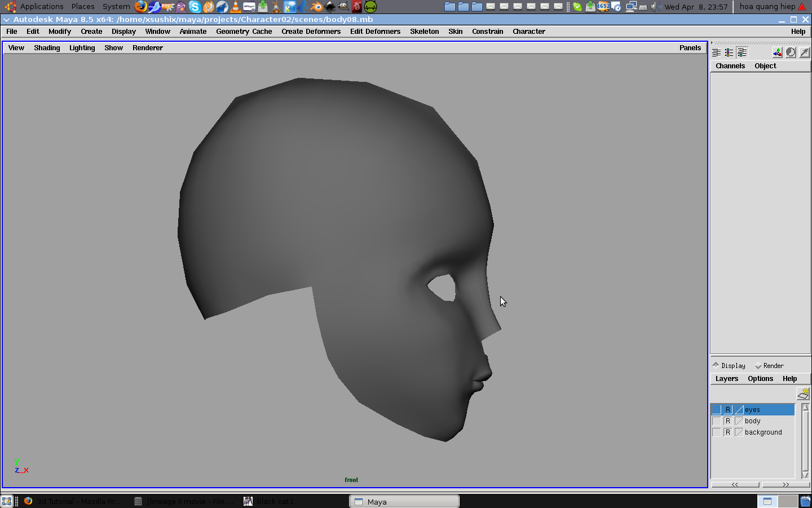
Task: Click the layer list scrollbar down arrow
Action: (x=805, y=475)
